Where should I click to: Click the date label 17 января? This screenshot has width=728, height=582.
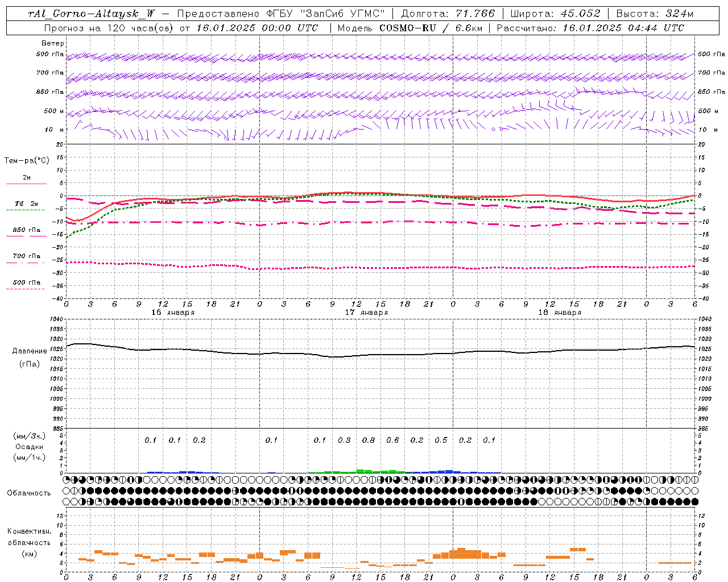(x=366, y=313)
